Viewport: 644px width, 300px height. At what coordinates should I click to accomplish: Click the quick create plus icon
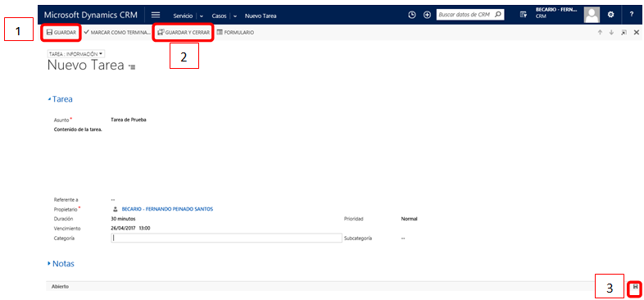coord(427,15)
